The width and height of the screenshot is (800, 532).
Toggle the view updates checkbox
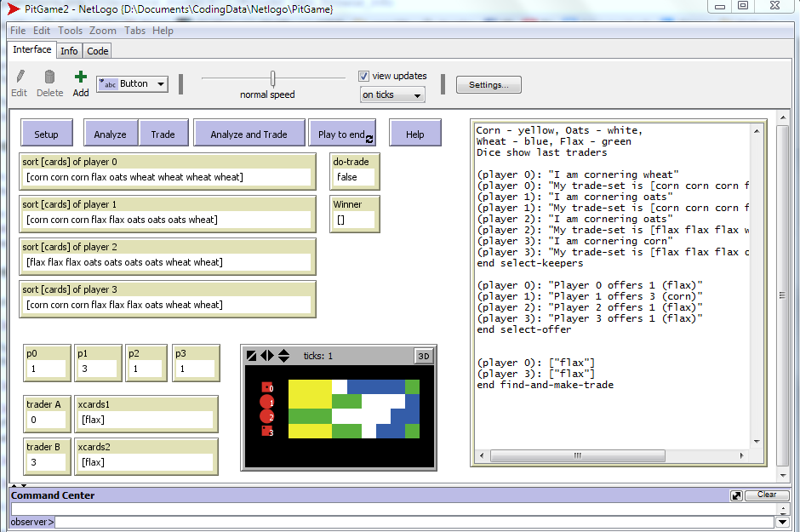click(364, 76)
